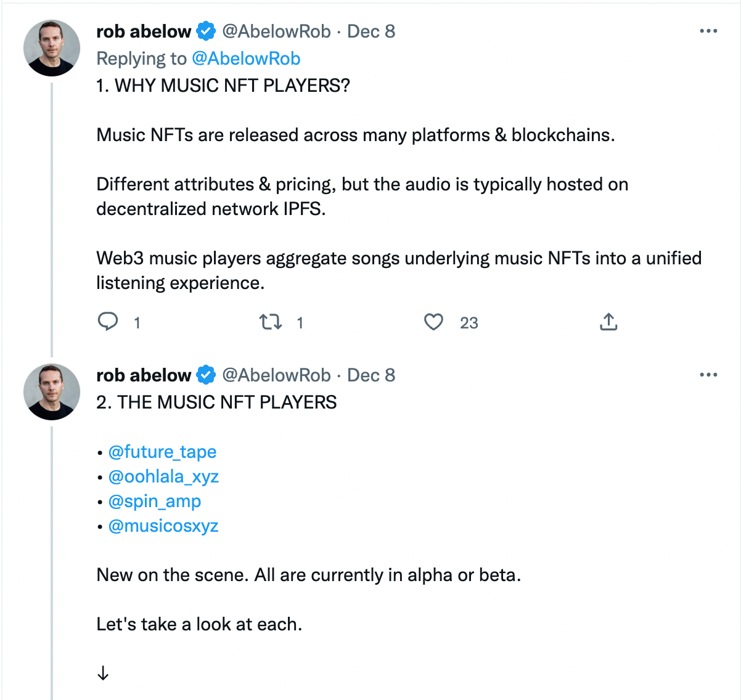Click the reply icon on first tweet
741x700 pixels.
[x=108, y=322]
